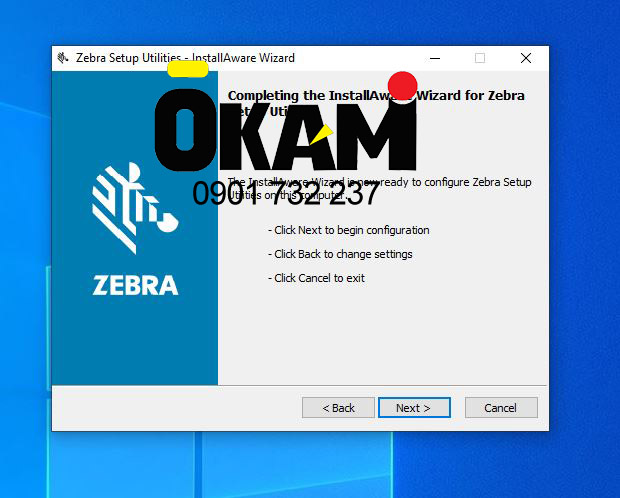Go back with the Back button
The width and height of the screenshot is (620, 498).
click(338, 407)
